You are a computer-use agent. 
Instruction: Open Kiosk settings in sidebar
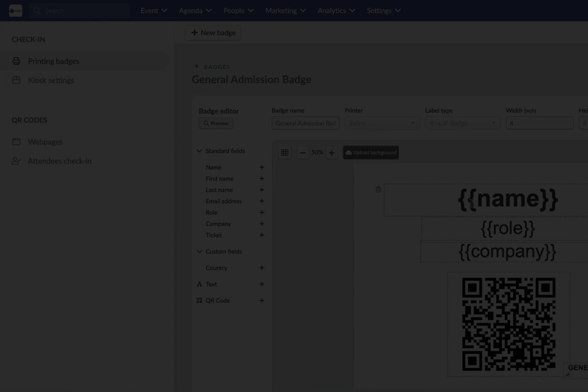tap(51, 80)
